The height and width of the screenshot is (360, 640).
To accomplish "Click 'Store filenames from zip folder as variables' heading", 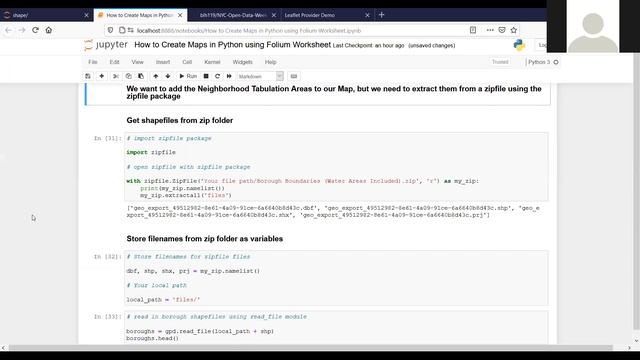I will [x=204, y=239].
